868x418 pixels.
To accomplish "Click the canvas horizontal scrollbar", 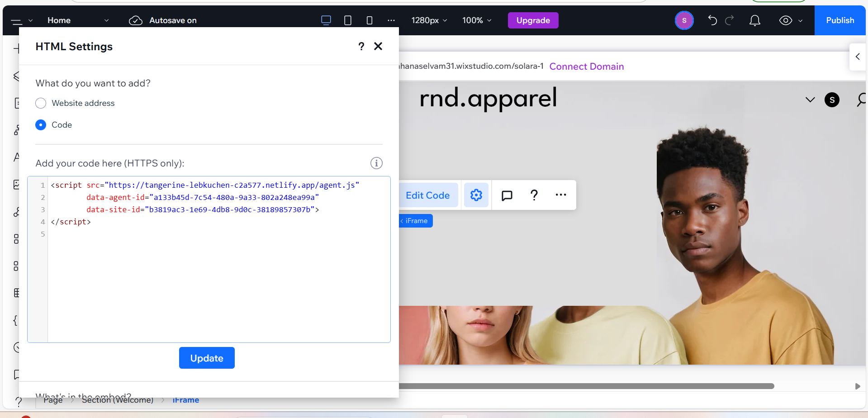I will point(587,386).
